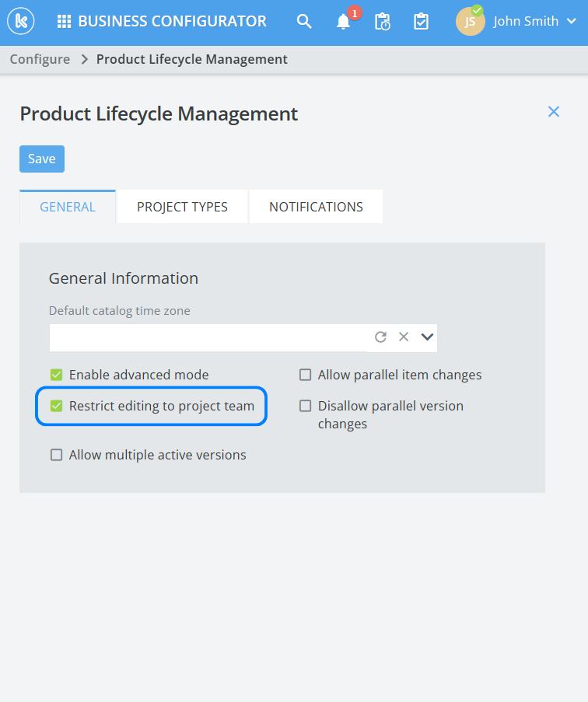Open the apps grid menu
The image size is (588, 702).
(x=65, y=22)
